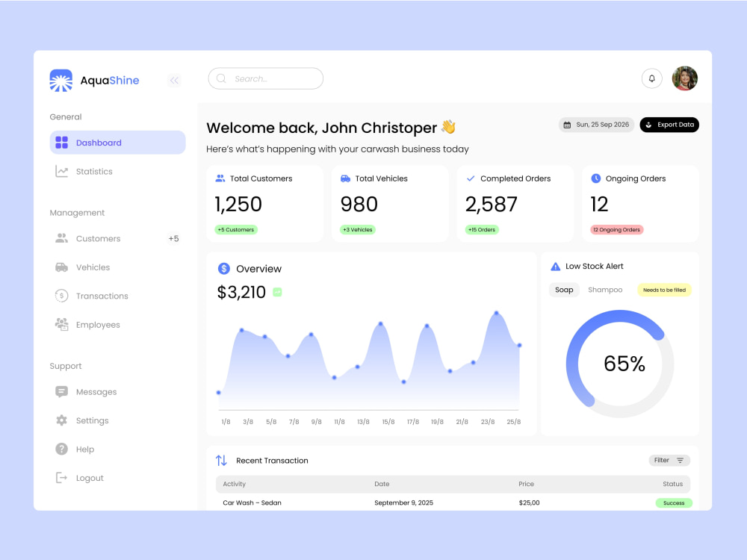Click the +15 Orders green badge
Screen dimensions: 747x560
coord(482,229)
